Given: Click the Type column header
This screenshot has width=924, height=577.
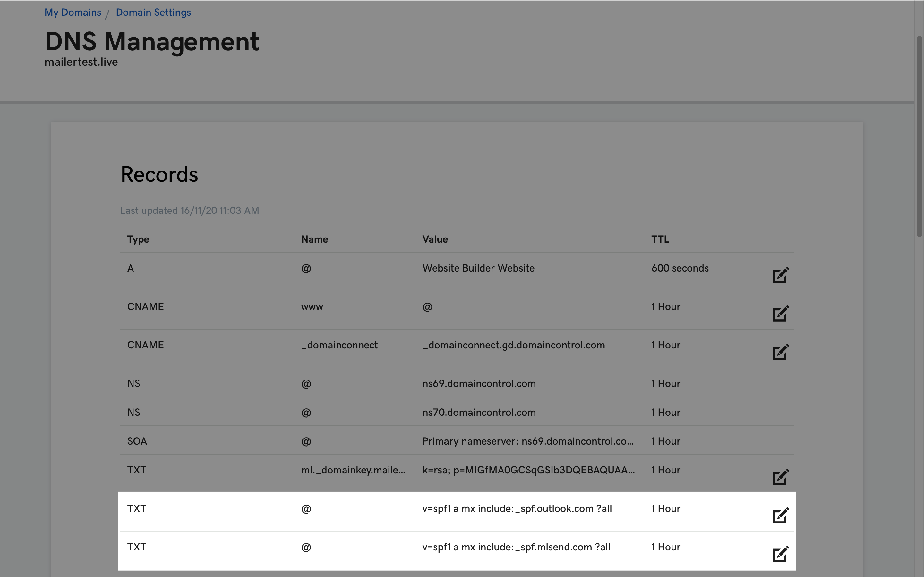Looking at the screenshot, I should tap(138, 239).
